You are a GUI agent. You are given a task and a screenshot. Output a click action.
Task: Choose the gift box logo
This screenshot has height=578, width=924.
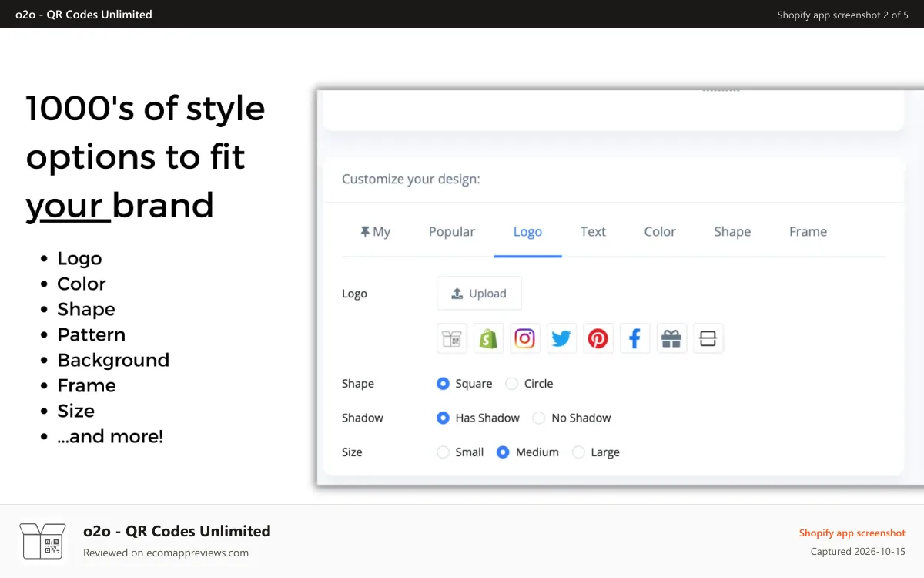coord(671,338)
